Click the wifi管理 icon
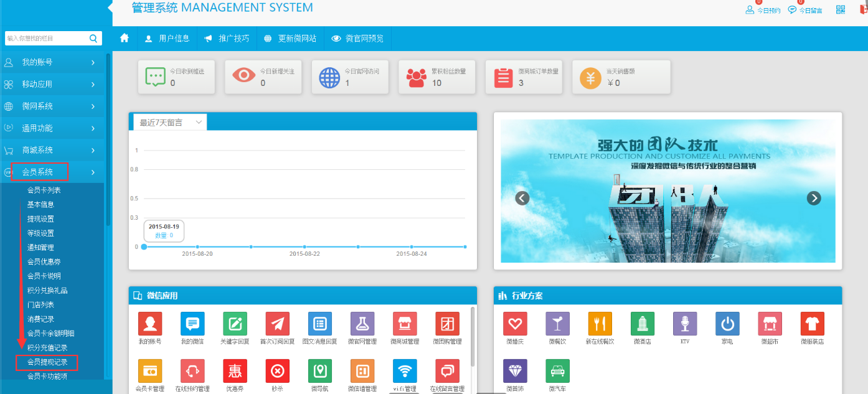868x394 pixels. click(405, 371)
